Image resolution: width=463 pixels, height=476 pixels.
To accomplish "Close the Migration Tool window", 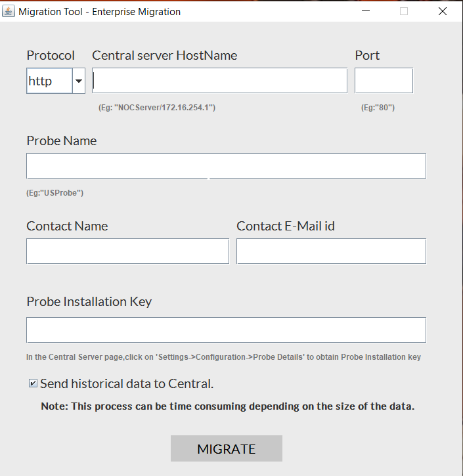I will pyautogui.click(x=443, y=11).
